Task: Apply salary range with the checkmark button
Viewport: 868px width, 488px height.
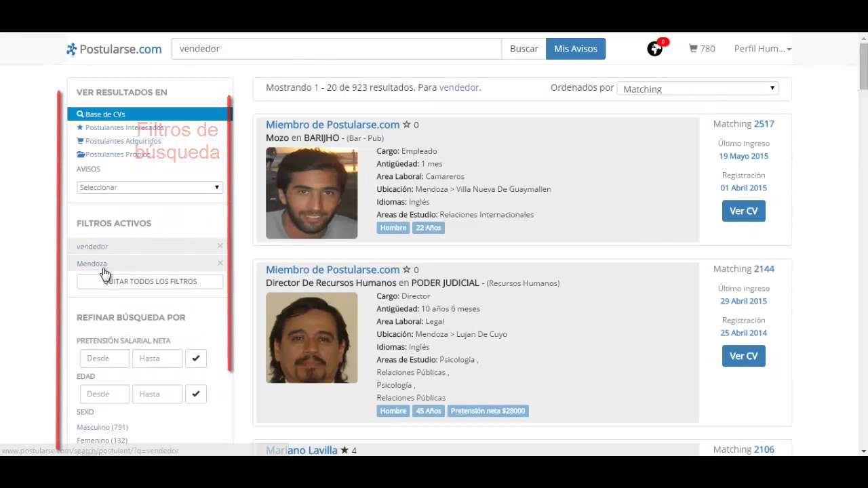Action: pos(196,359)
